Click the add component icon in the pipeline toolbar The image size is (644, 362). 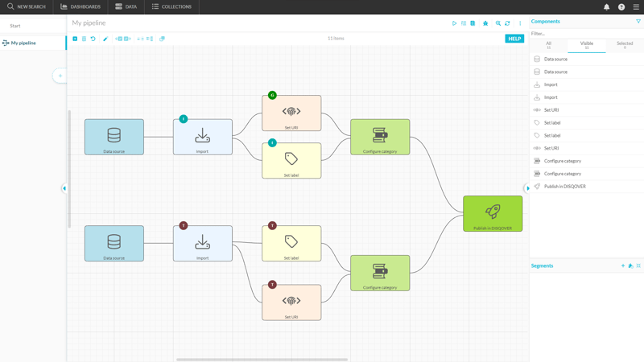click(75, 39)
